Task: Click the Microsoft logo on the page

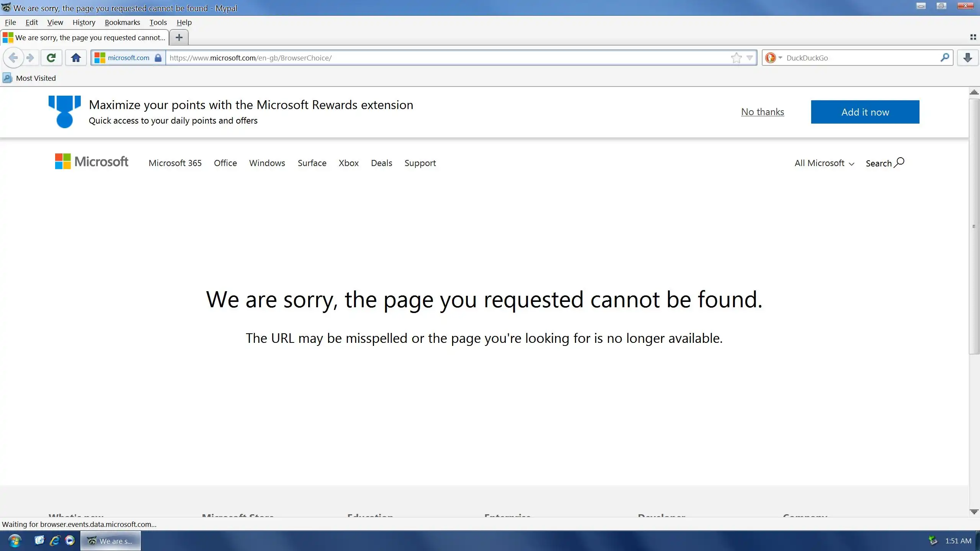Action: (91, 161)
